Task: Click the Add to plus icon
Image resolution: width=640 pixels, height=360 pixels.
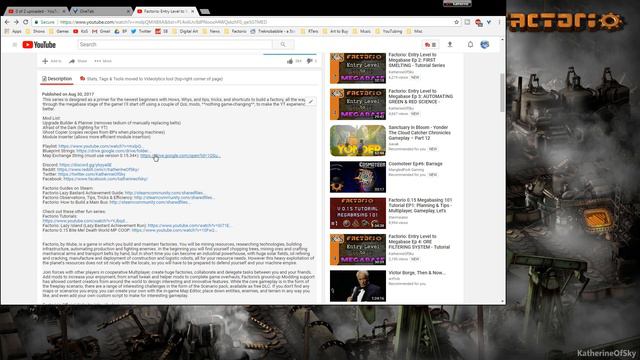Action: [45, 61]
